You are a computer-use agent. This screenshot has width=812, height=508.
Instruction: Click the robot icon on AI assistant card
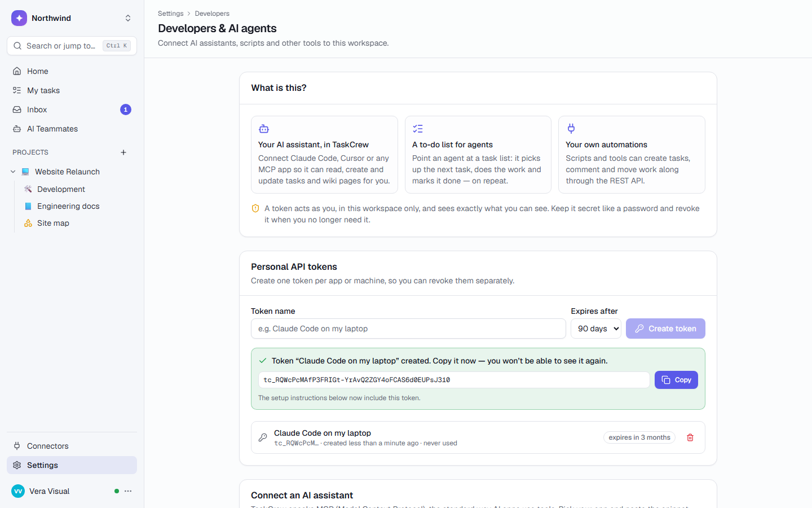pos(264,129)
